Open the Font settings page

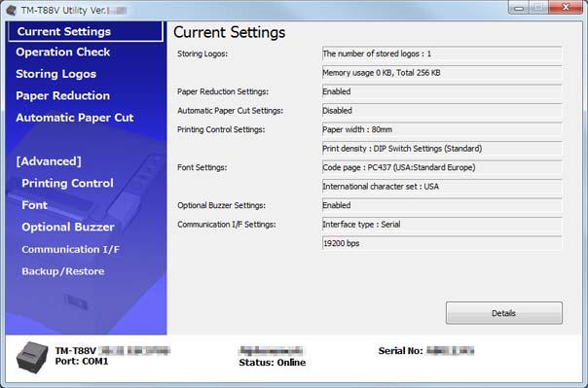tap(34, 205)
